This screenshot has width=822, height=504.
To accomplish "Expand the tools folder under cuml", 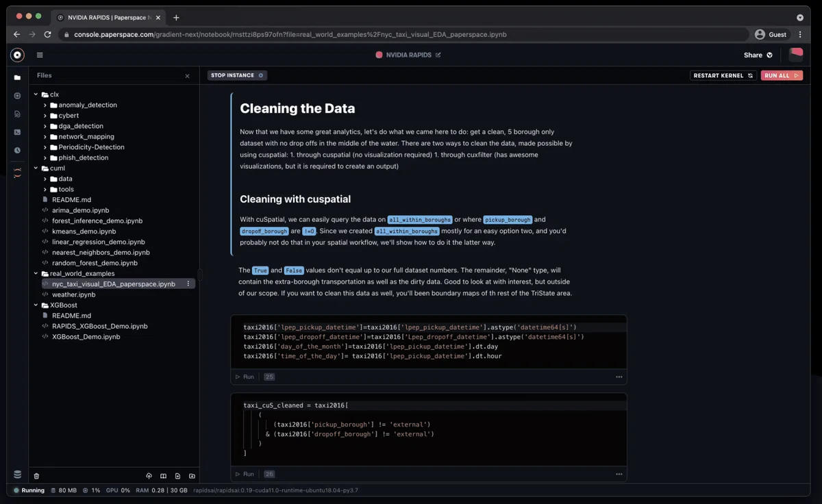I will tap(45, 189).
